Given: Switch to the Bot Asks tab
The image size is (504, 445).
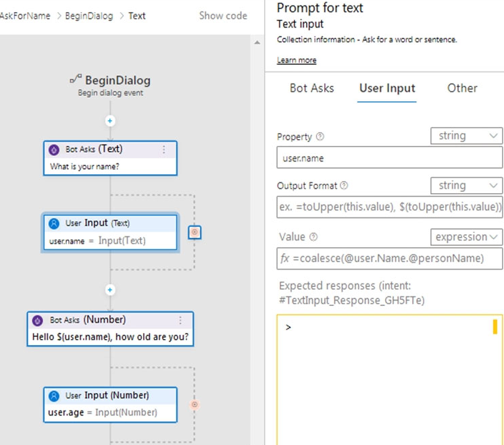Looking at the screenshot, I should coord(311,88).
